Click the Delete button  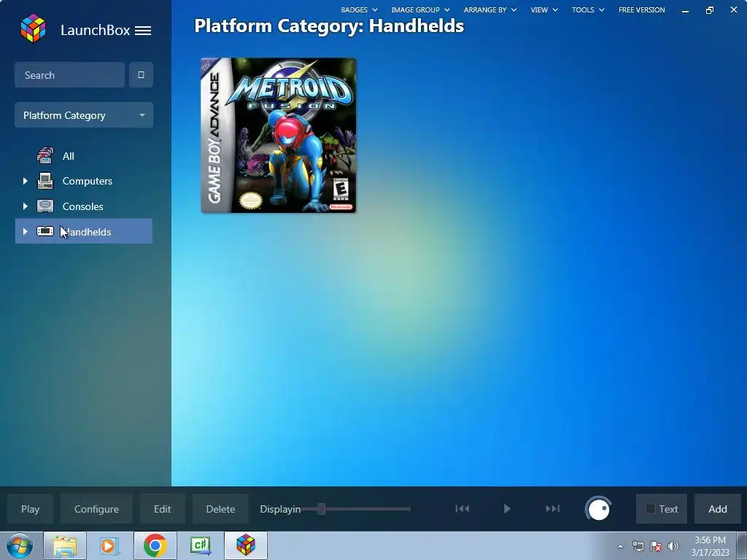pos(220,509)
